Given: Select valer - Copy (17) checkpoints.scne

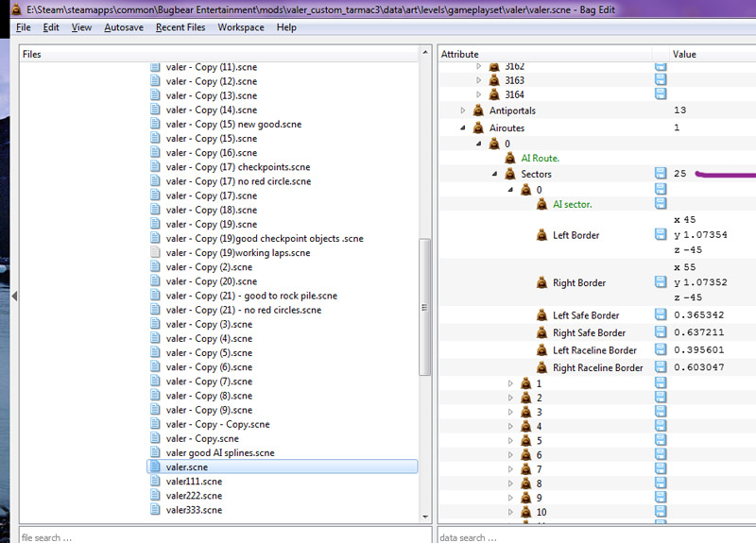Looking at the screenshot, I should coord(238,167).
